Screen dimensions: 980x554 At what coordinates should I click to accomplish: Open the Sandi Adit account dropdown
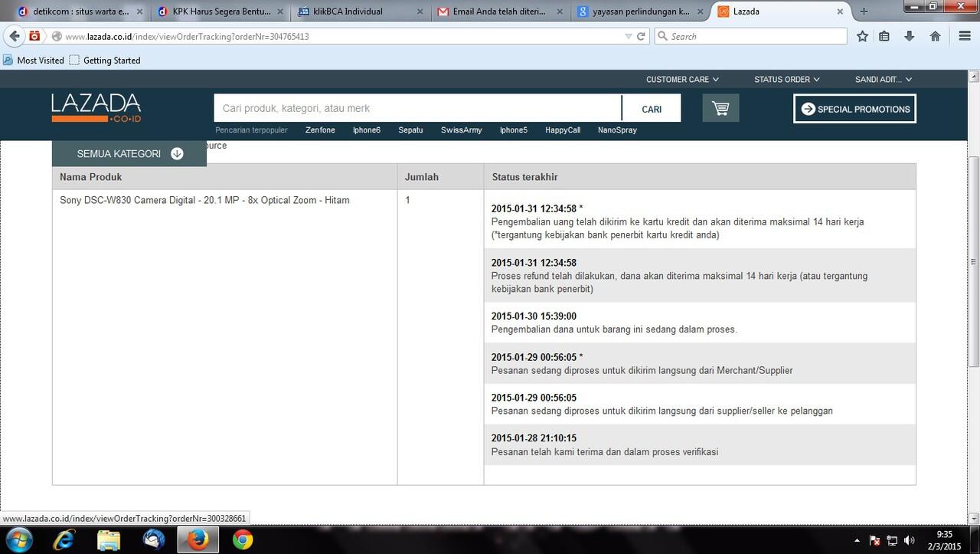pyautogui.click(x=884, y=79)
